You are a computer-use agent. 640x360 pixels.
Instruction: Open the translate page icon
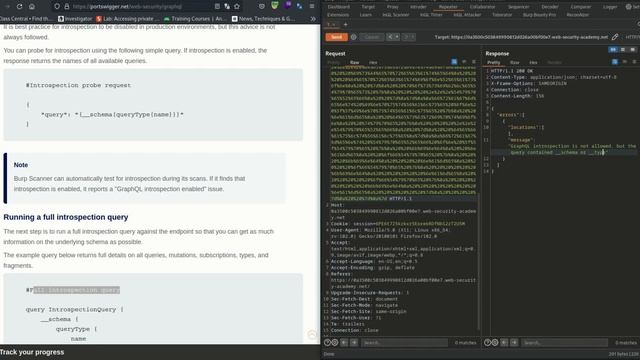click(x=227, y=7)
